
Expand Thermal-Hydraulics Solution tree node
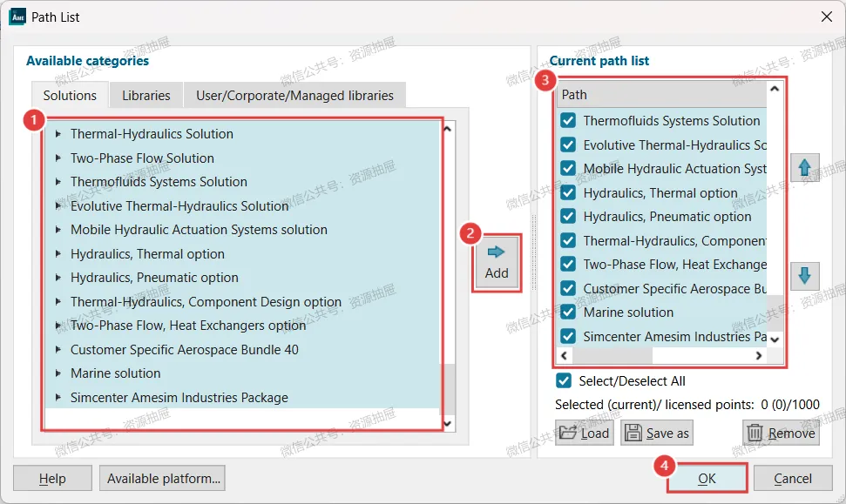pos(58,134)
